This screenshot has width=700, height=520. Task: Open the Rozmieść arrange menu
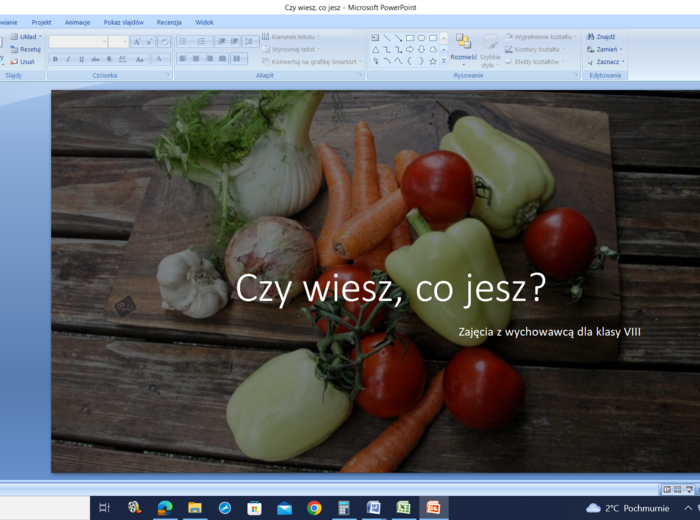click(463, 50)
